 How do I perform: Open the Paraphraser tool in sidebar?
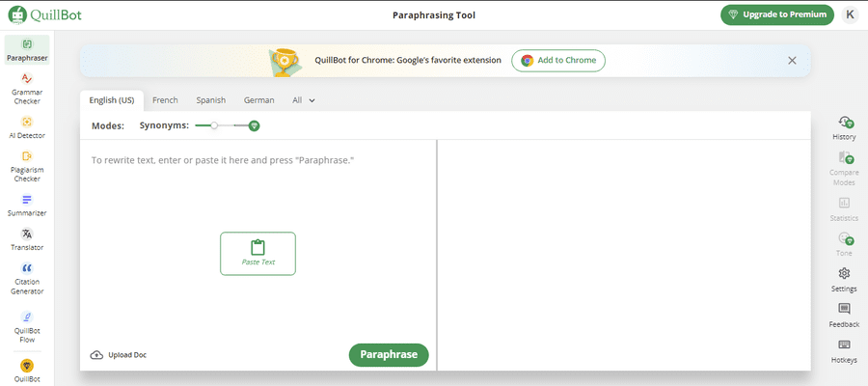(x=27, y=50)
